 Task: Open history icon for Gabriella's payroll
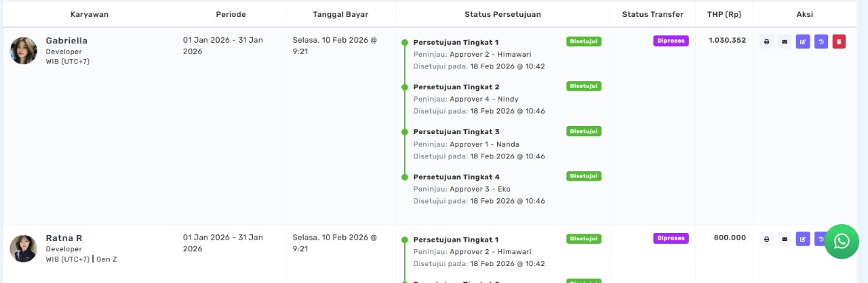tap(821, 42)
